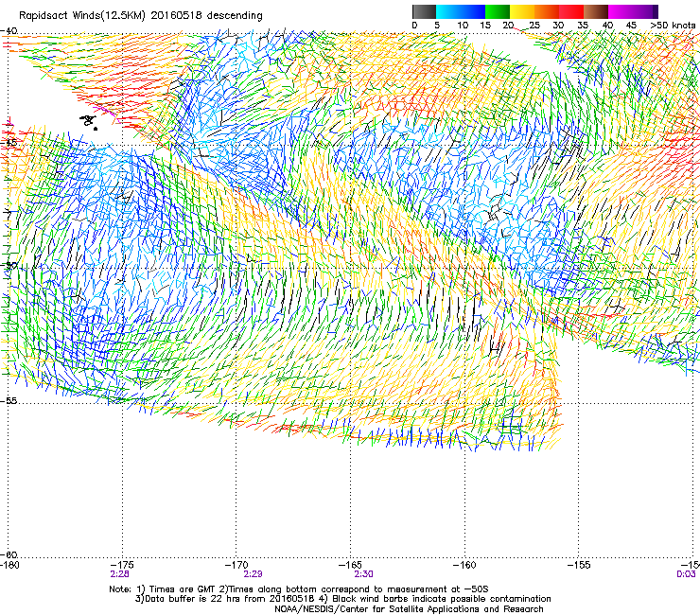The image size is (700, 615).
Task: Click the 'Rapidscat Winds(12.5KM)' title text
Action: click(82, 16)
